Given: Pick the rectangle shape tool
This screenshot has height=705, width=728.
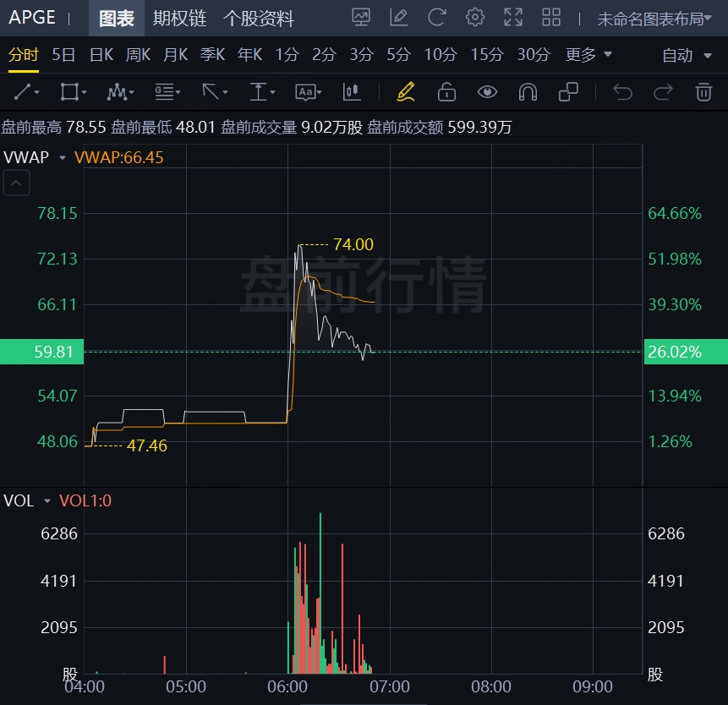Looking at the screenshot, I should point(73,91).
